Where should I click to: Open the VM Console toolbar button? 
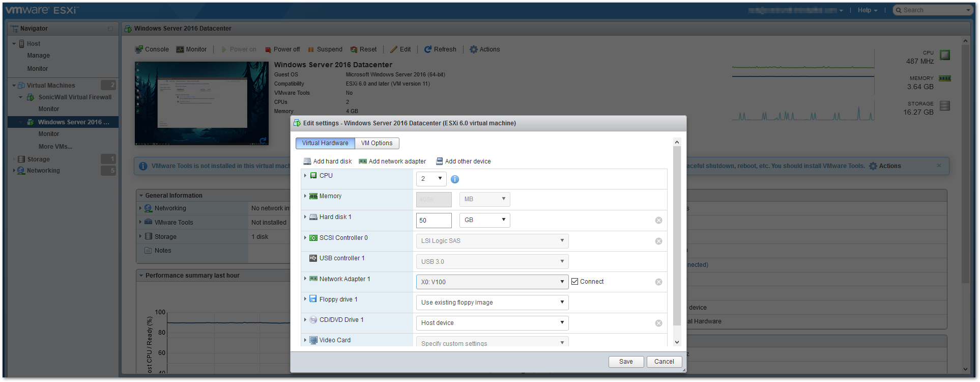pos(152,49)
